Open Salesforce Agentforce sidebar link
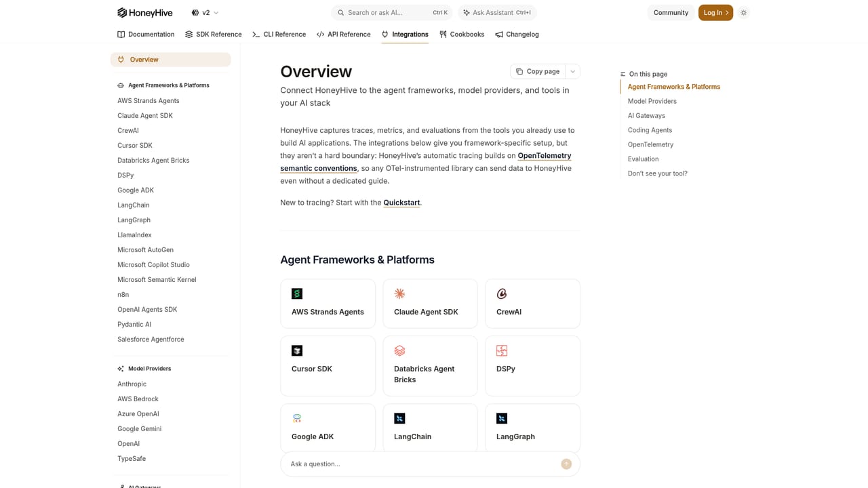The height and width of the screenshot is (488, 868). click(151, 339)
